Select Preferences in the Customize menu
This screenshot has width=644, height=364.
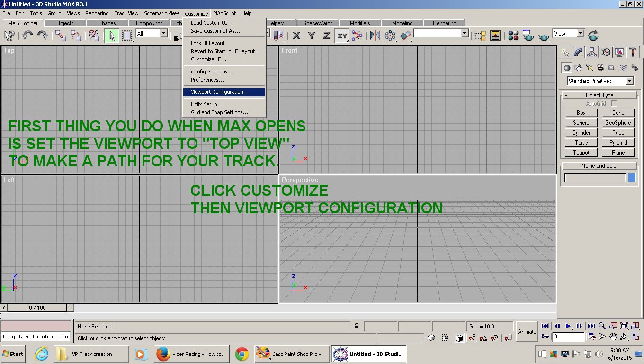[224, 80]
